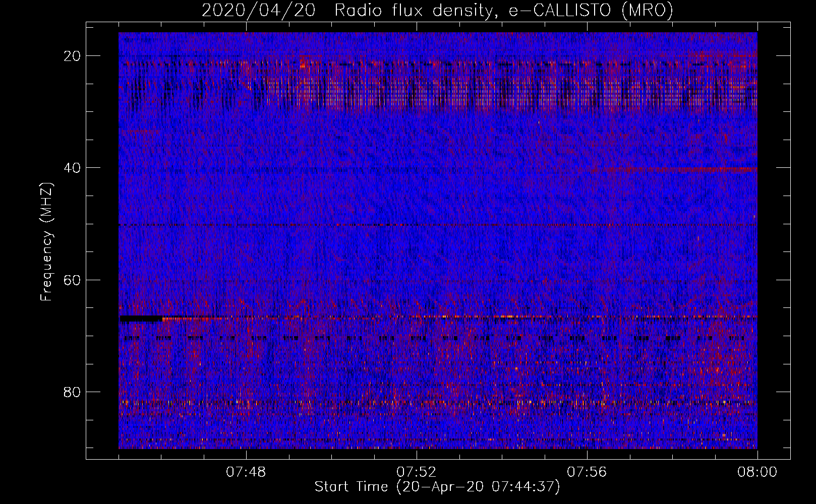Screen dimensions: 816x504
Task: Click the '80' frequency tick label
Action: 73,392
